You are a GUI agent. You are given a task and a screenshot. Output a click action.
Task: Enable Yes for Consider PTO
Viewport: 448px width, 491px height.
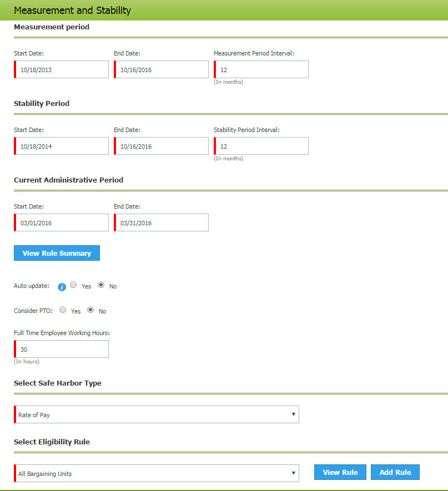coord(63,310)
